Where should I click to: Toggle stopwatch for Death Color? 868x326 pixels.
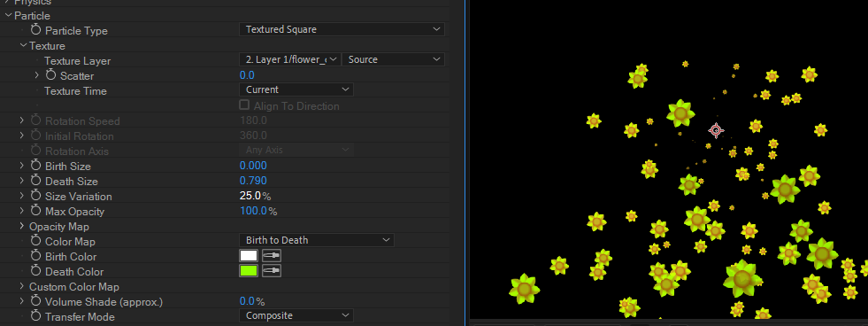coord(36,271)
